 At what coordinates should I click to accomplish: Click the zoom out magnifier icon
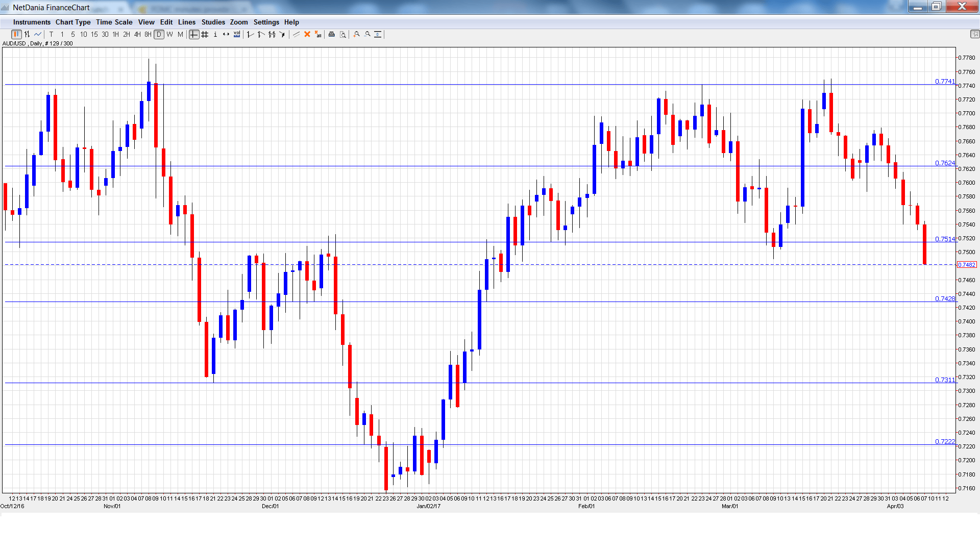367,34
